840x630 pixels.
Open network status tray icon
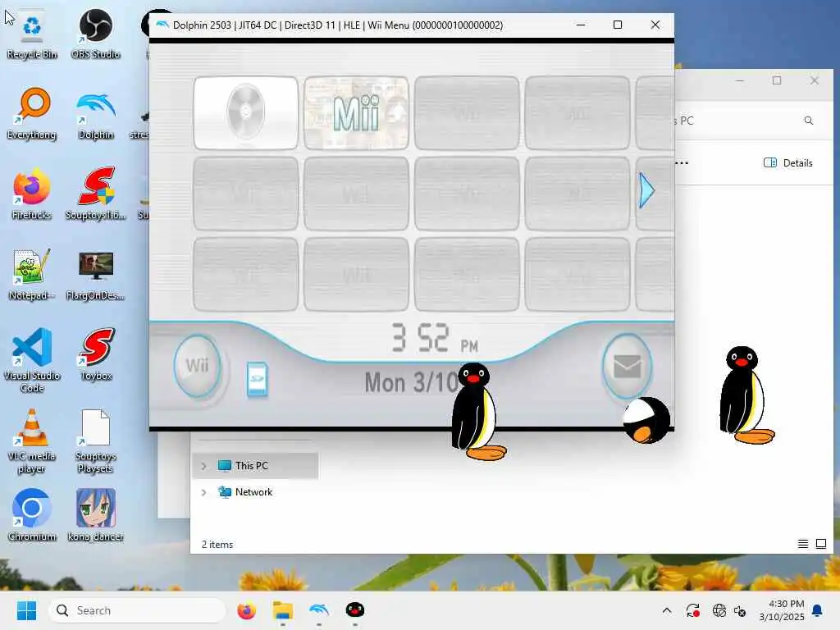click(x=719, y=610)
